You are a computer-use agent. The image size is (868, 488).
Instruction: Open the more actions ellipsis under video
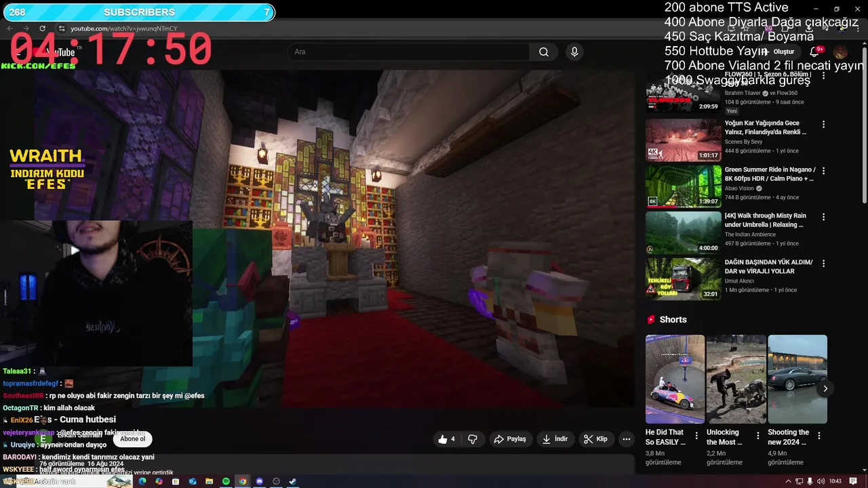click(x=627, y=439)
